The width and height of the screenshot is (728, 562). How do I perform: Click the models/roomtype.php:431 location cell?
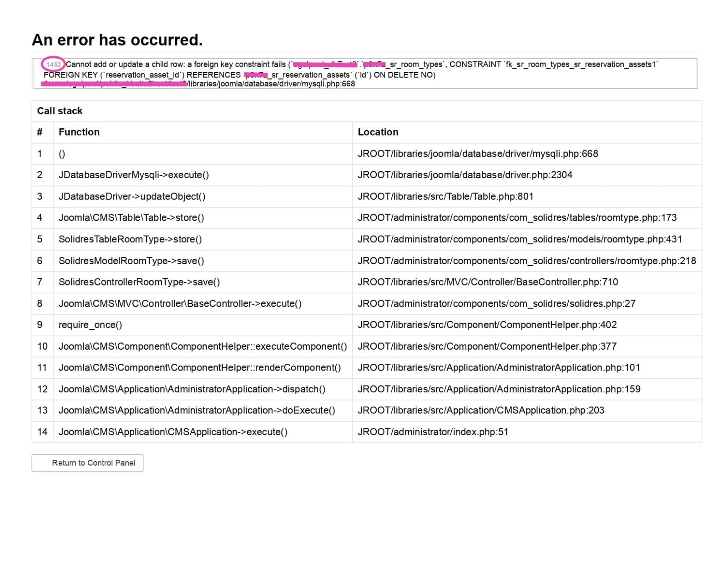tap(520, 239)
